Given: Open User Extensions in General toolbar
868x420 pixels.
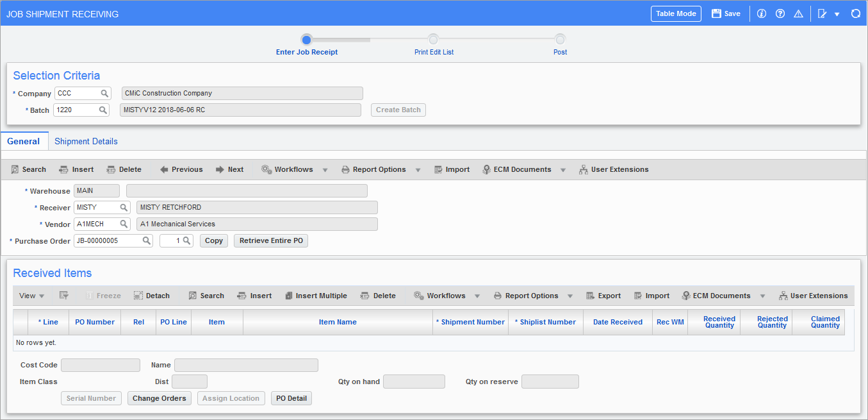Looking at the screenshot, I should coord(614,169).
